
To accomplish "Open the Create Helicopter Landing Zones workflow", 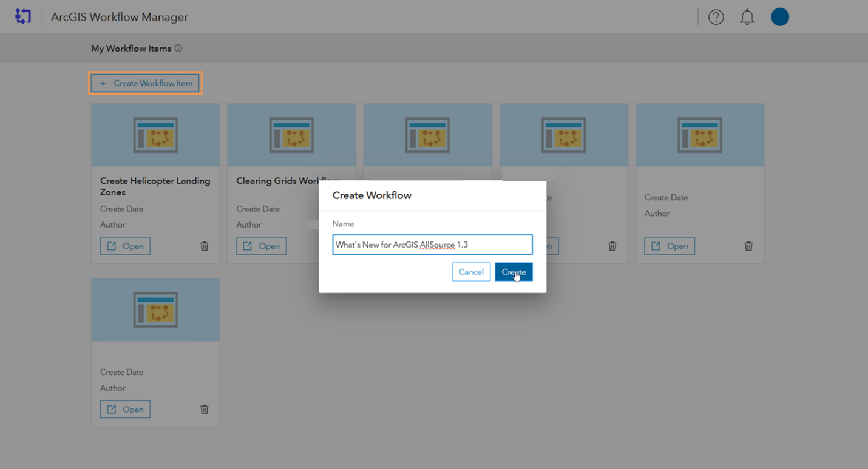I will (x=125, y=246).
